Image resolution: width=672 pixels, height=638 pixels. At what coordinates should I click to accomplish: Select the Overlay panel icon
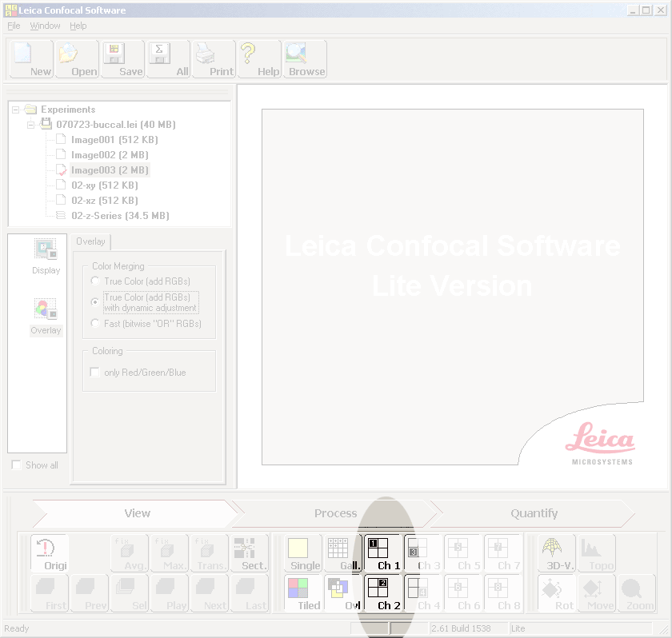(46, 317)
